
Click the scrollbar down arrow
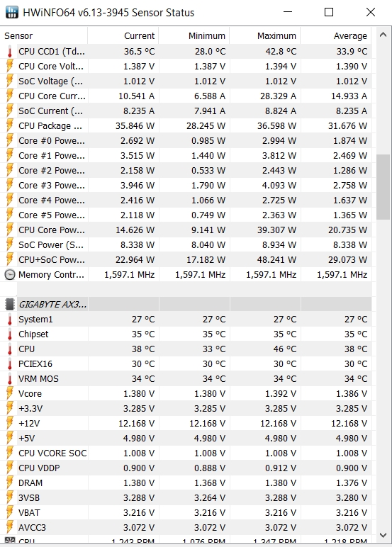[383, 535]
